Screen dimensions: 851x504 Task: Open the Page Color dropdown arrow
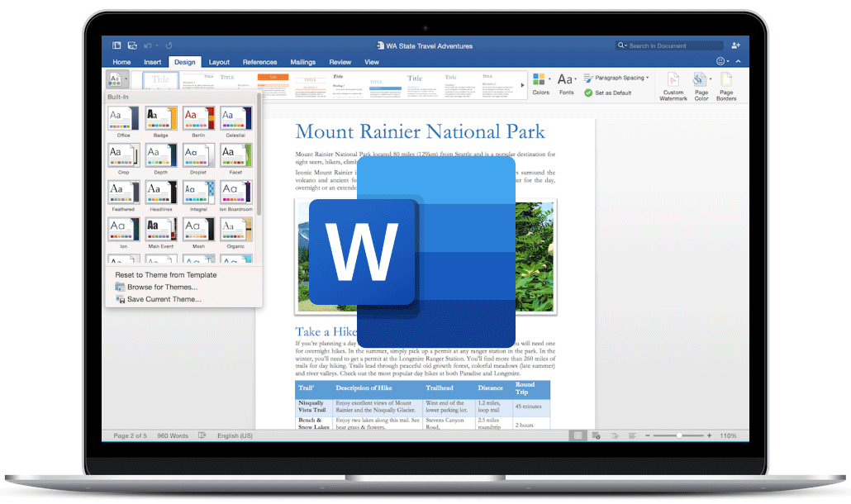(711, 79)
